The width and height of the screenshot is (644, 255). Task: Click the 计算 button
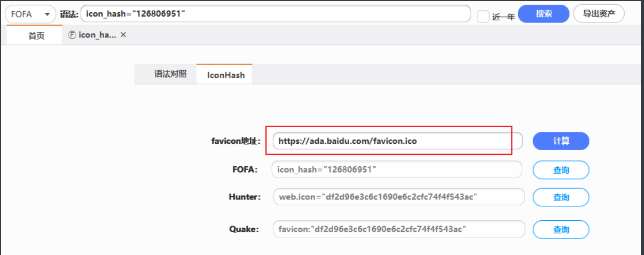pyautogui.click(x=561, y=141)
